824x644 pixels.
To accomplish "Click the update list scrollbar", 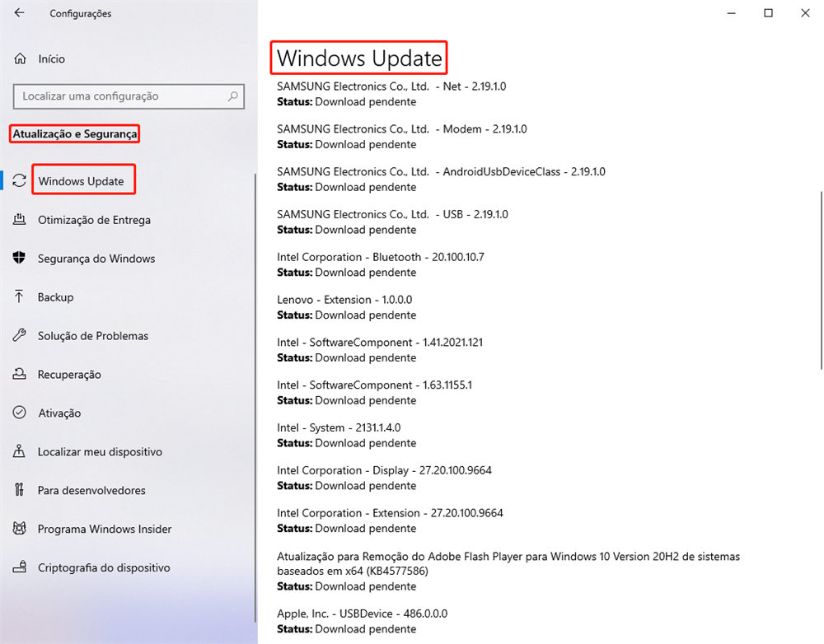I will [x=821, y=281].
